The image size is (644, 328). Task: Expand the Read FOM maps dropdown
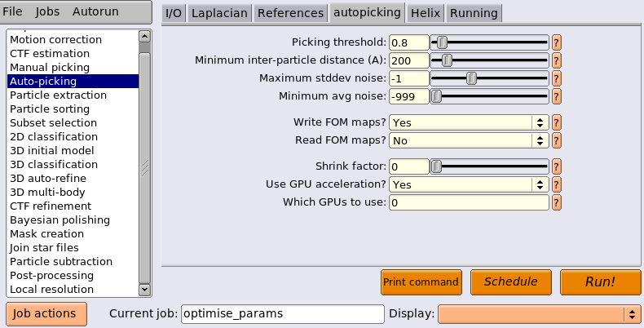(x=469, y=140)
